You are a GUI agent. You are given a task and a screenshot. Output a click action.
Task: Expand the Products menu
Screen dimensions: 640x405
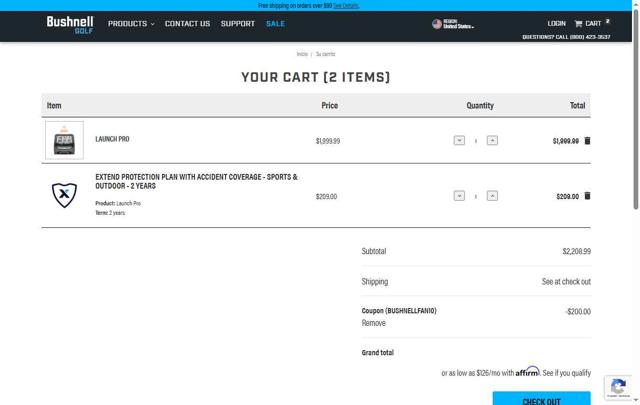point(131,24)
